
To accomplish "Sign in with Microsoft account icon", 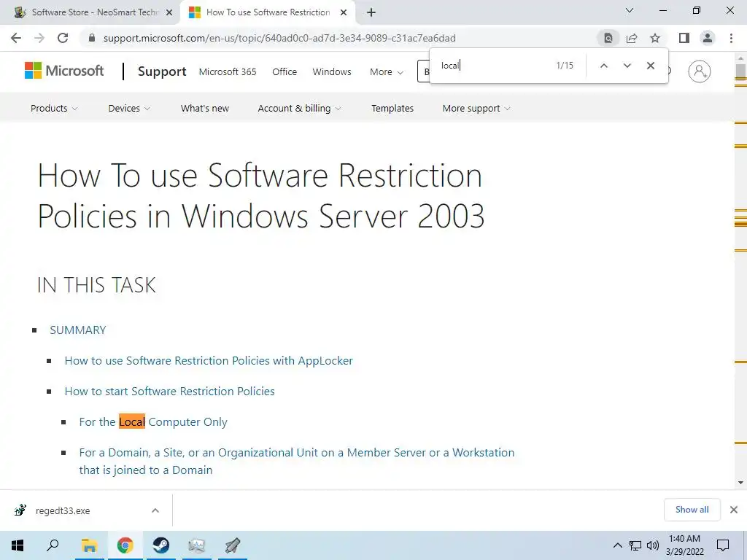I will click(699, 71).
